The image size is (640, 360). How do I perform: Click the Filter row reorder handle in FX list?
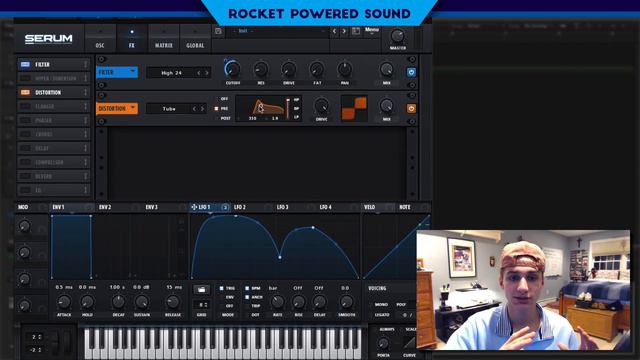(85, 64)
